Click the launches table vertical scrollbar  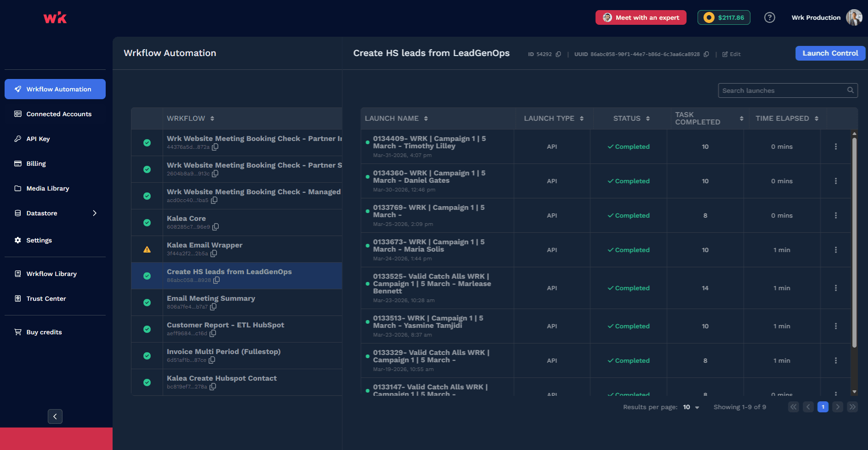[x=854, y=242]
